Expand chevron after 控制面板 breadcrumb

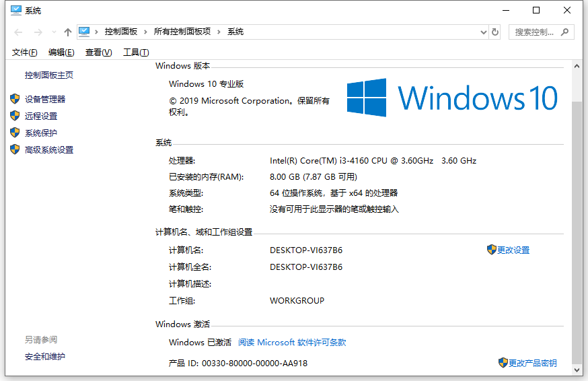click(x=145, y=32)
